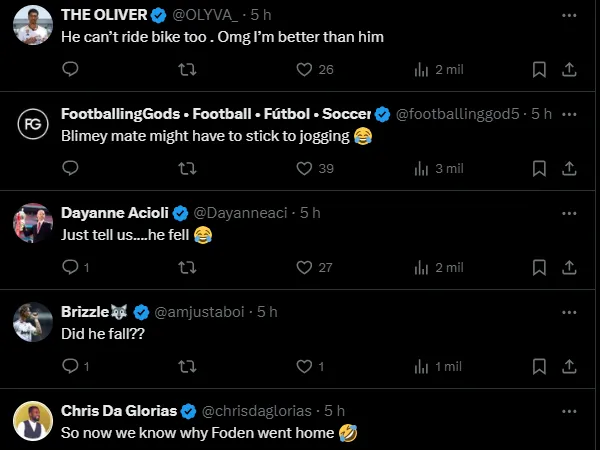The image size is (600, 450).
Task: Bookmark THE OLIVER's tweet
Action: [x=539, y=69]
